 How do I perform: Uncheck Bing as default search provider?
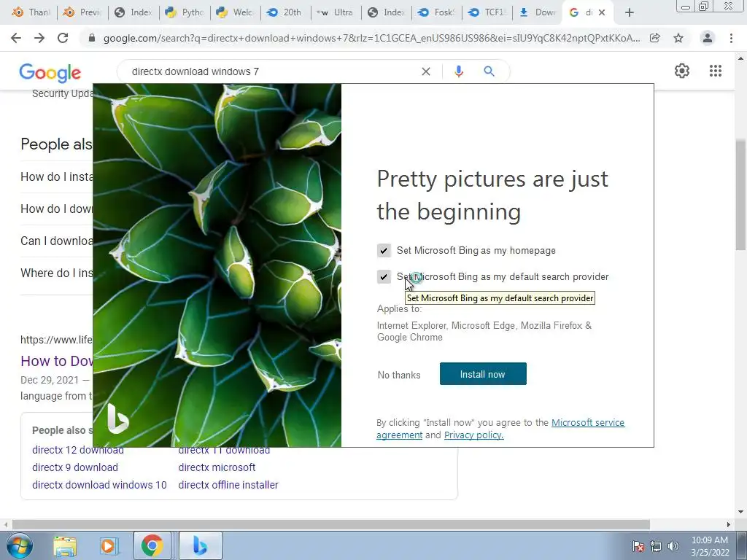pos(384,276)
